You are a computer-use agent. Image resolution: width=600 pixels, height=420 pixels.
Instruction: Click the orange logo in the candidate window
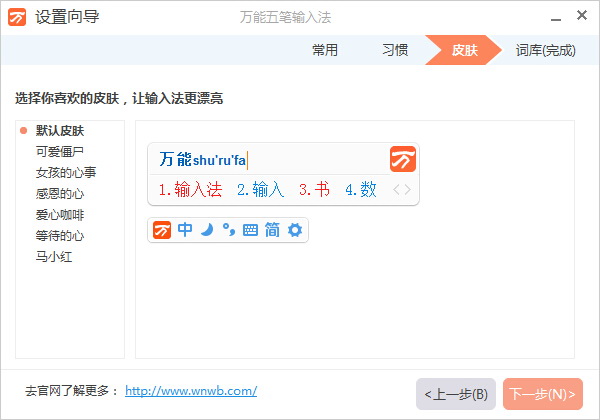tap(403, 159)
